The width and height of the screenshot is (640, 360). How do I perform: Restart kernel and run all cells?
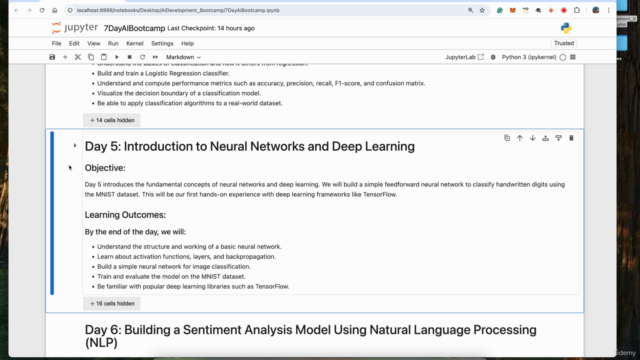pyautogui.click(x=155, y=57)
